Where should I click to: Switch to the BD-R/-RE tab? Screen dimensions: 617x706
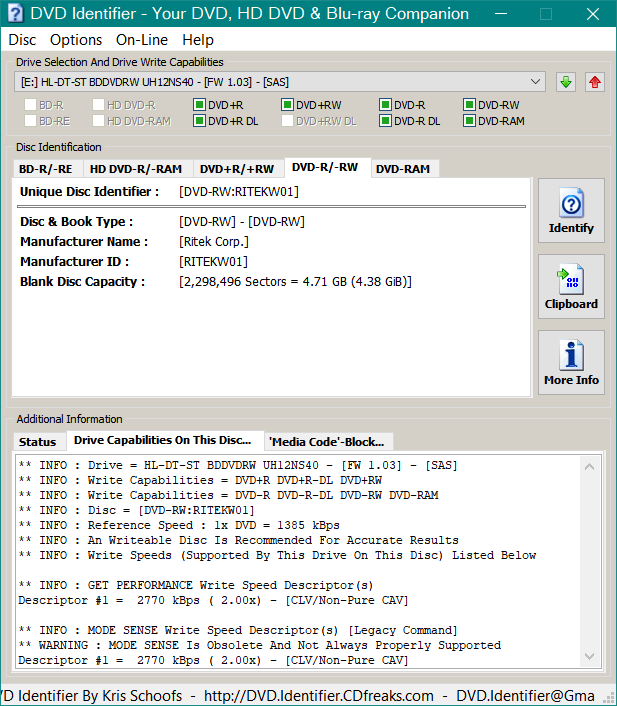(45, 169)
